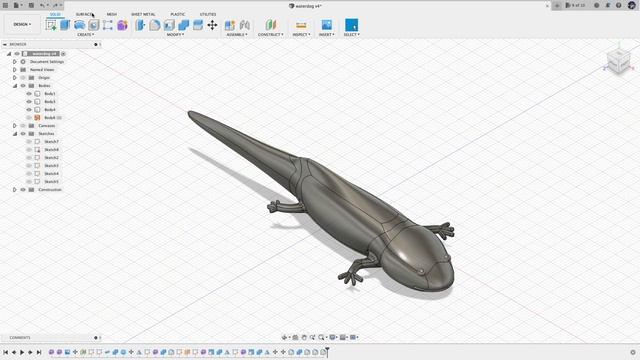Image resolution: width=640 pixels, height=360 pixels.
Task: Expand the Named Views node
Action: pyautogui.click(x=15, y=70)
